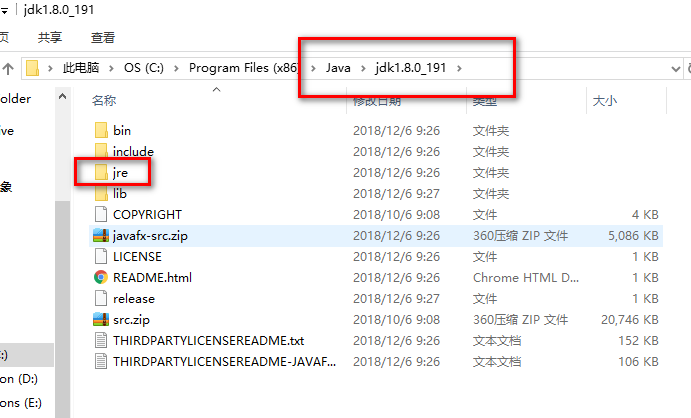Open the bin folder icon
Image resolution: width=691 pixels, height=418 pixels.
point(101,130)
